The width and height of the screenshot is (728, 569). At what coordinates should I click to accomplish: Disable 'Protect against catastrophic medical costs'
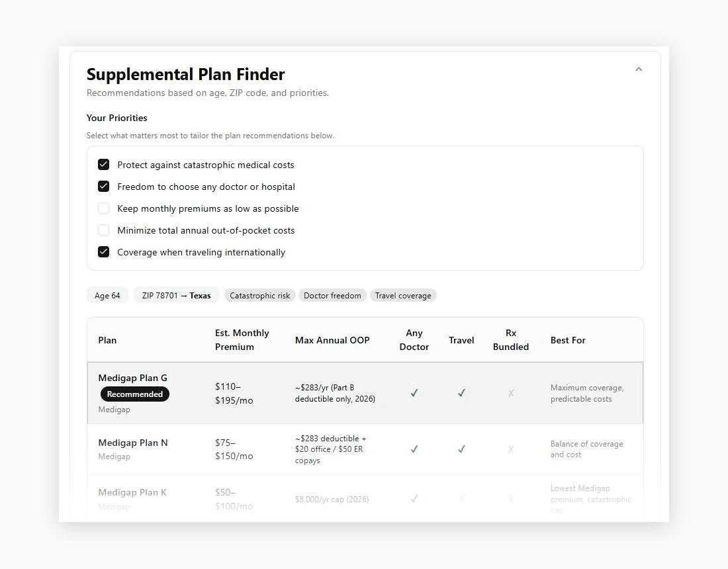click(103, 164)
